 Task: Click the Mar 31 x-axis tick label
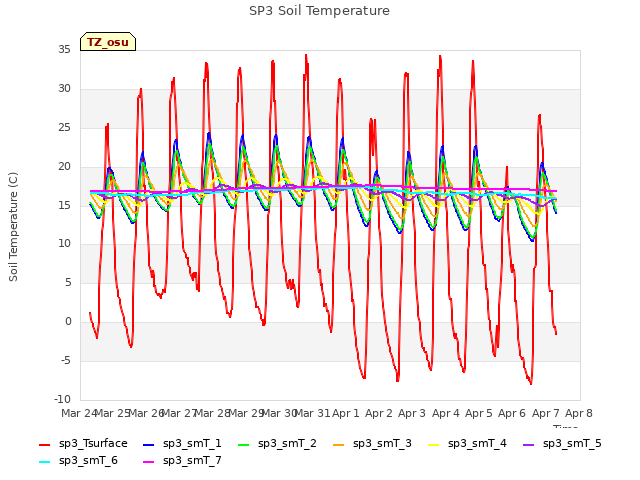tap(312, 413)
